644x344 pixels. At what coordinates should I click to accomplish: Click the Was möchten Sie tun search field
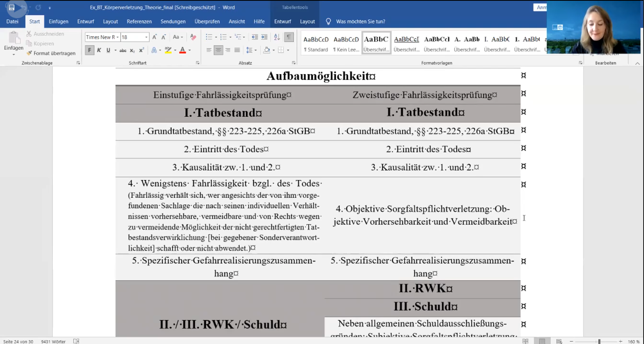360,22
